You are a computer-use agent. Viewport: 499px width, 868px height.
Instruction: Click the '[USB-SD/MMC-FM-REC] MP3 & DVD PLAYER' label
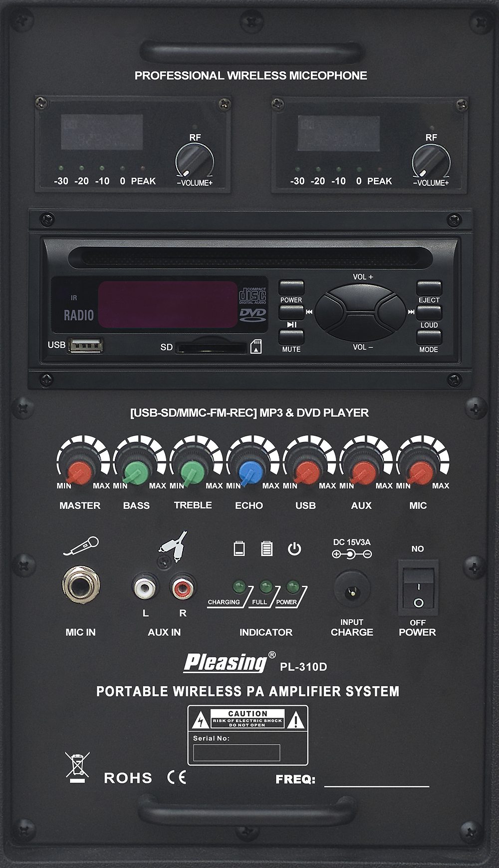pyautogui.click(x=249, y=413)
